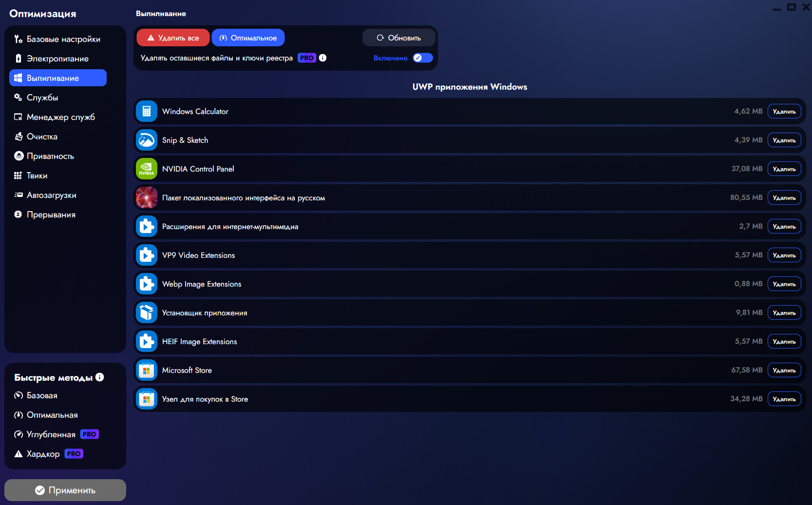The width and height of the screenshot is (812, 505).
Task: Remove NVIDIA Control Panel with Удалить
Action: [x=784, y=169]
